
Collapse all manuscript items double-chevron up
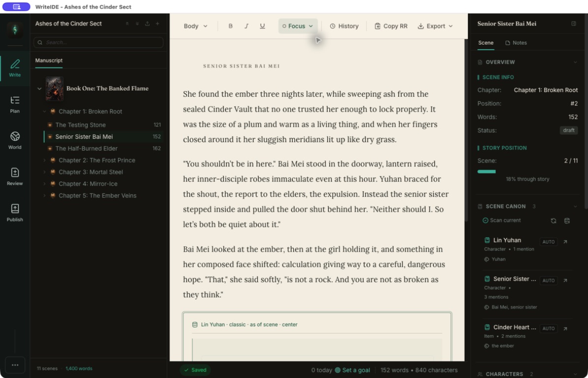127,24
